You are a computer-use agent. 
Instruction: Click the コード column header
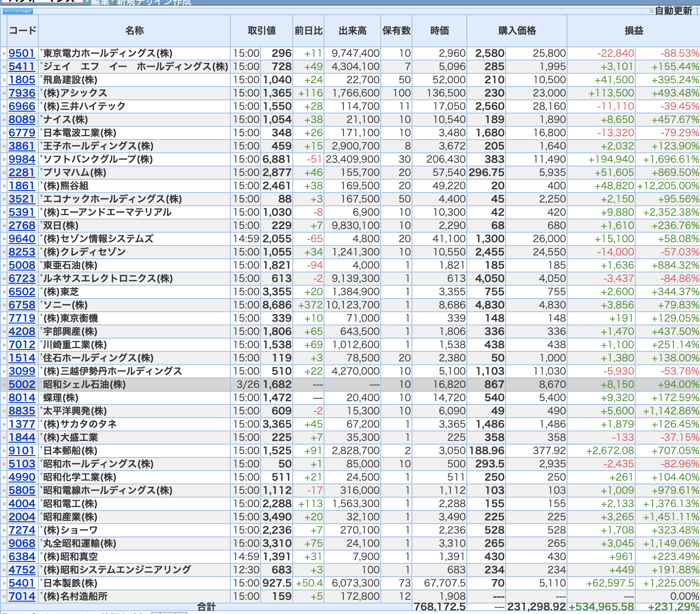(x=23, y=31)
